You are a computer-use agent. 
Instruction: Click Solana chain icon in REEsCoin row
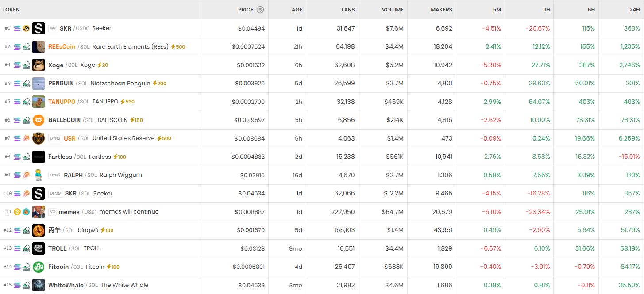[x=17, y=47]
